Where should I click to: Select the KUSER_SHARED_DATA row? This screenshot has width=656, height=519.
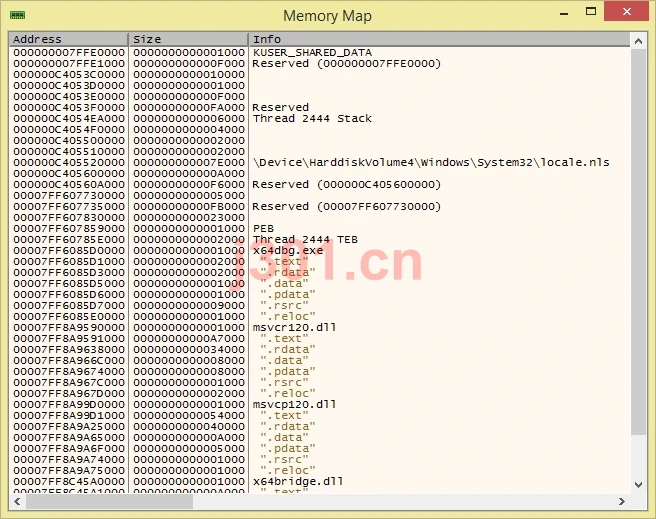pos(319,53)
